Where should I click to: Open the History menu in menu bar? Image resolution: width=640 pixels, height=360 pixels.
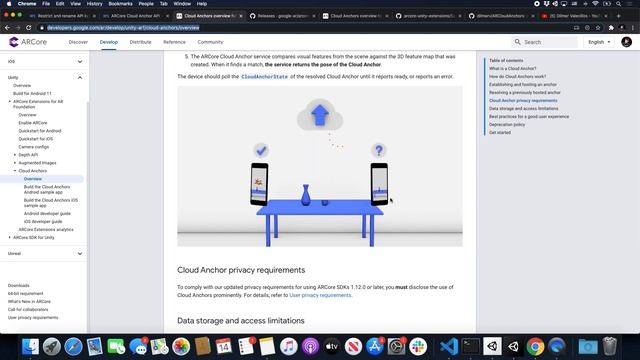(x=94, y=4)
